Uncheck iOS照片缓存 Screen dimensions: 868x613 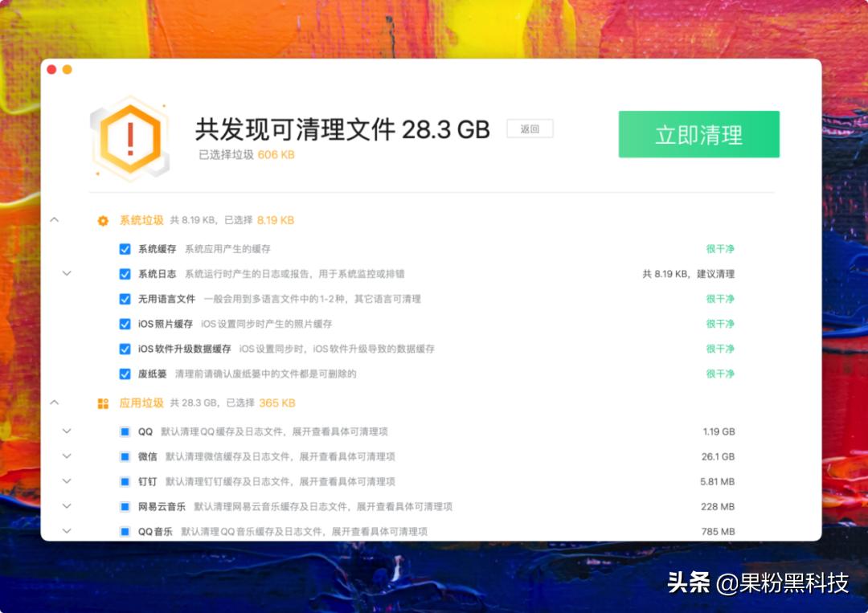pyautogui.click(x=125, y=324)
